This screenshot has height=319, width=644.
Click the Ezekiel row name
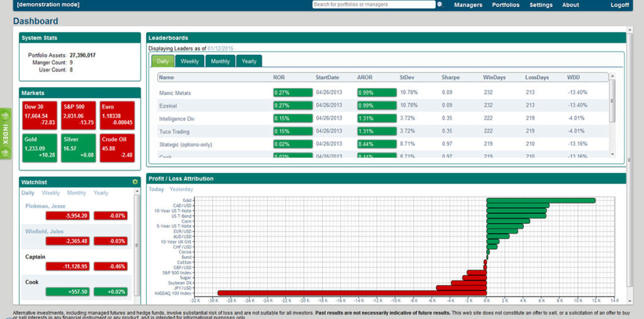pos(167,106)
